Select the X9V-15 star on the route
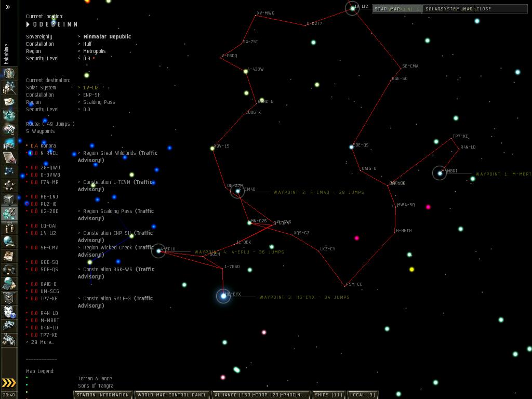Viewport: 532px width, 399px height. (212, 148)
